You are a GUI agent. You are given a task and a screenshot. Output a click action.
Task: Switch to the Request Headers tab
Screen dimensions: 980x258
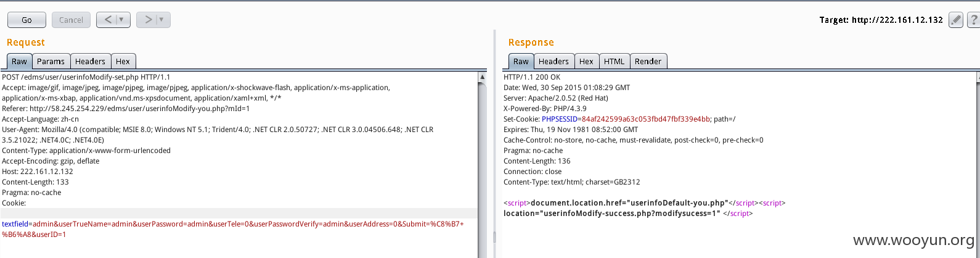(90, 61)
